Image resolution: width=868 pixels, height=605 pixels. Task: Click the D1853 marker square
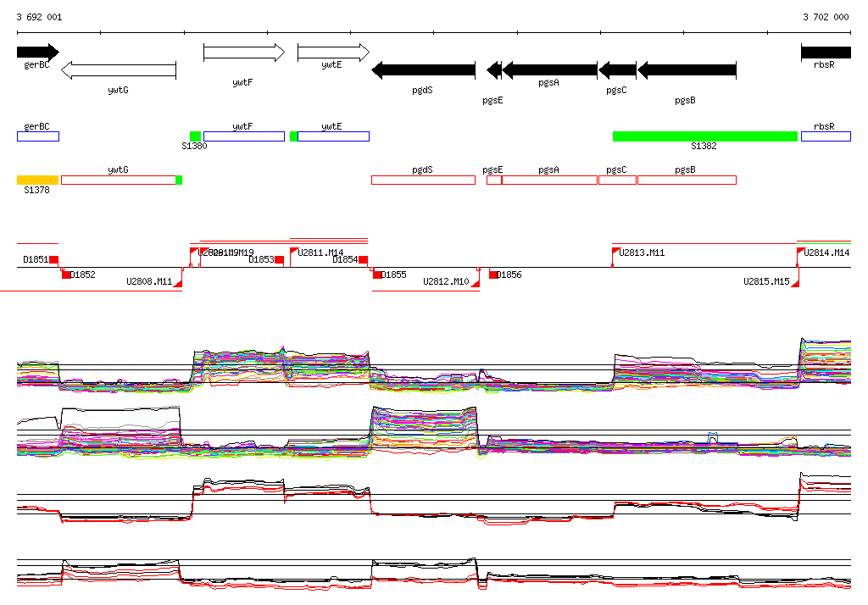280,259
